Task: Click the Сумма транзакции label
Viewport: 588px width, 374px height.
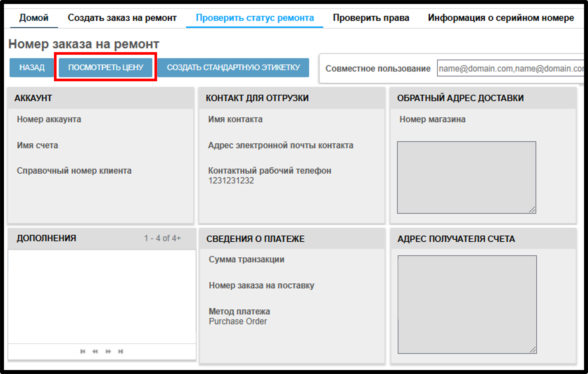Action: click(246, 259)
